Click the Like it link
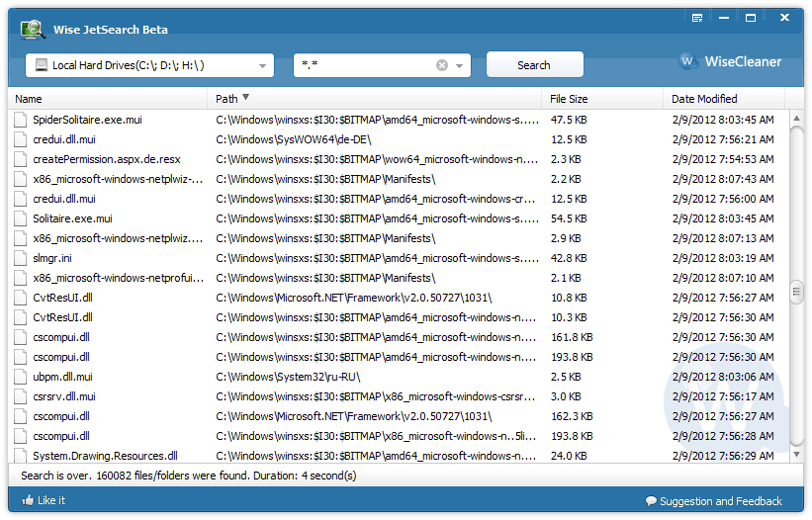The image size is (812, 520). (x=51, y=500)
